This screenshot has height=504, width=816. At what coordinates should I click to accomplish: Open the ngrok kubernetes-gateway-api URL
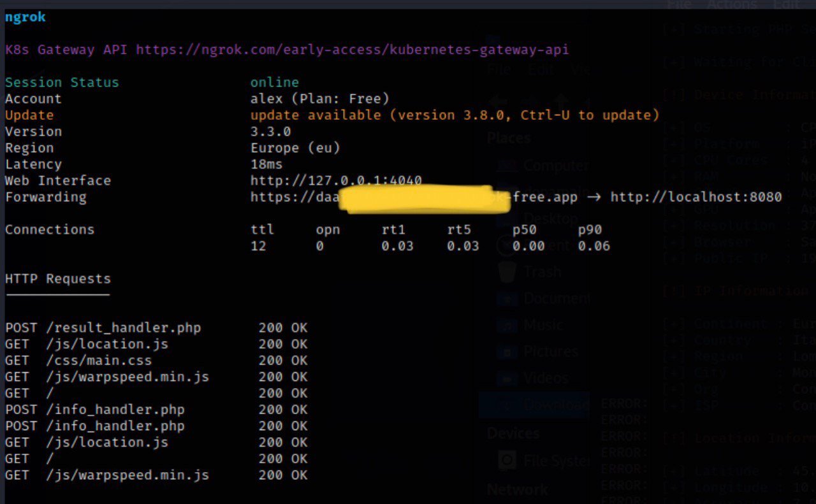[353, 50]
